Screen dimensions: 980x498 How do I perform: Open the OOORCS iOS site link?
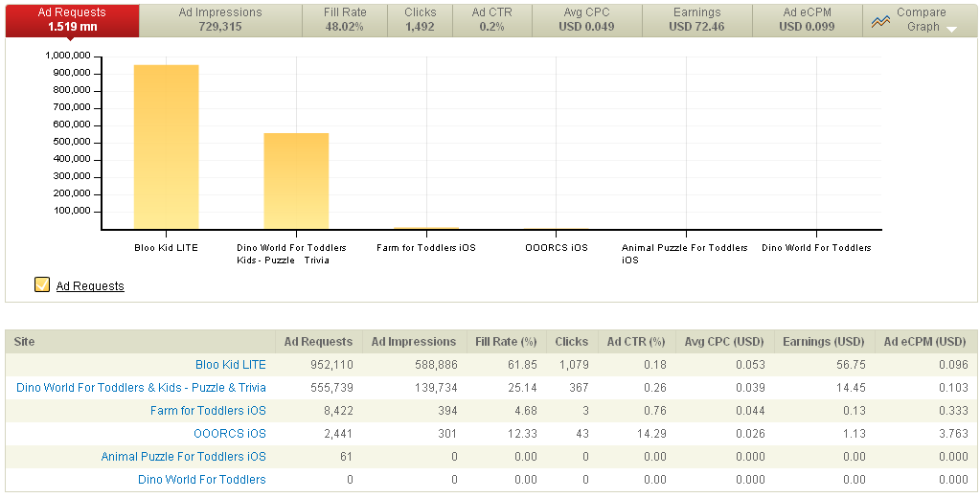[229, 434]
